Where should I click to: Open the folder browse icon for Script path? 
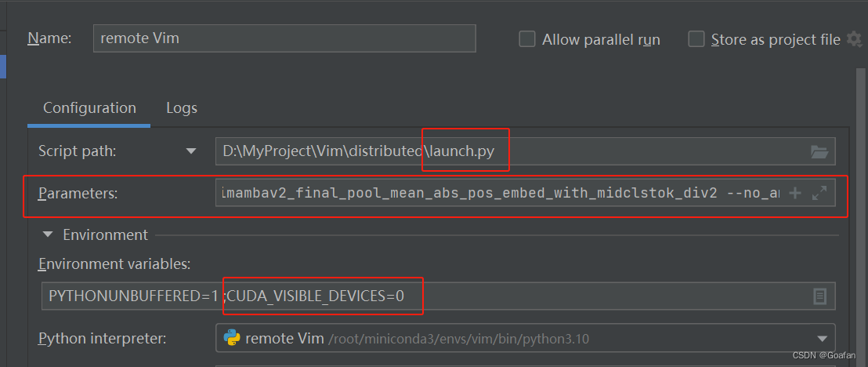pos(819,151)
